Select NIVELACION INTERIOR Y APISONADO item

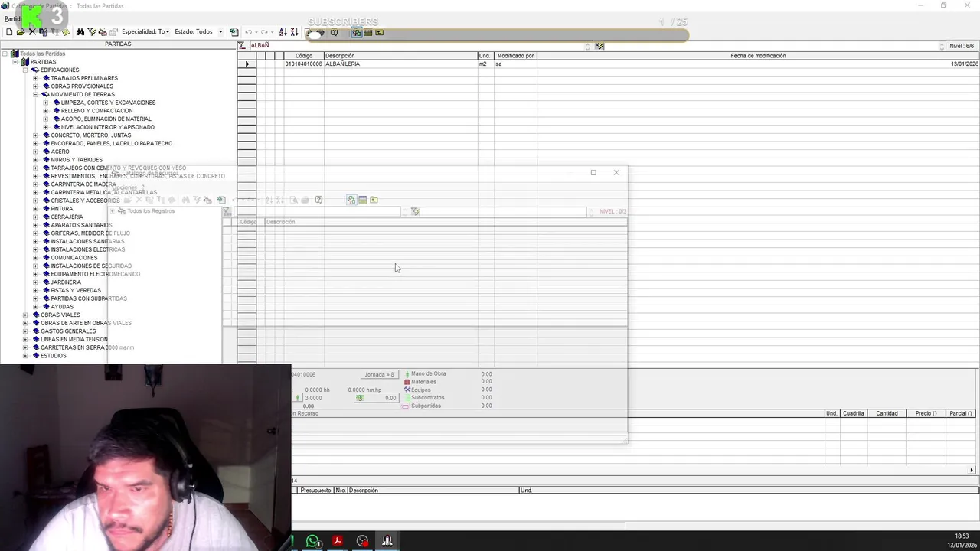108,127
